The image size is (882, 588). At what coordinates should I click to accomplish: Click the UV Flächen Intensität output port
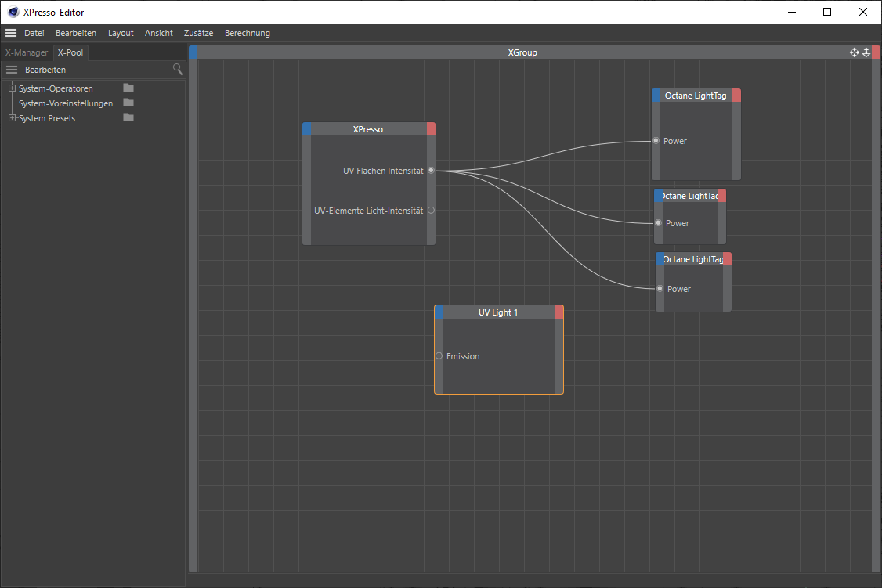pyautogui.click(x=431, y=171)
